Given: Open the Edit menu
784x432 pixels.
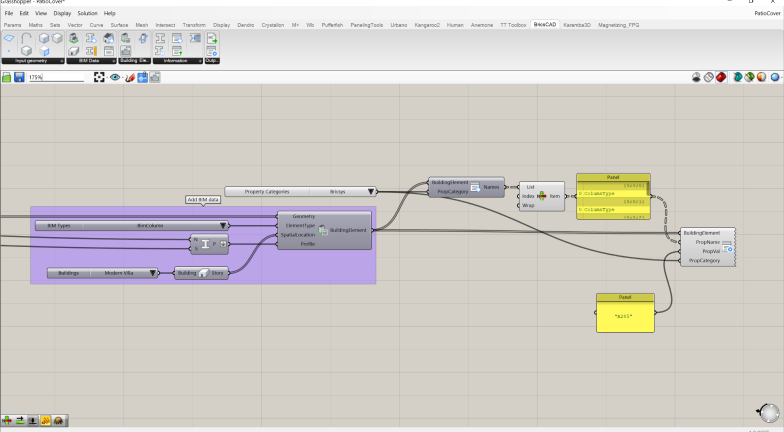Looking at the screenshot, I should click(24, 14).
